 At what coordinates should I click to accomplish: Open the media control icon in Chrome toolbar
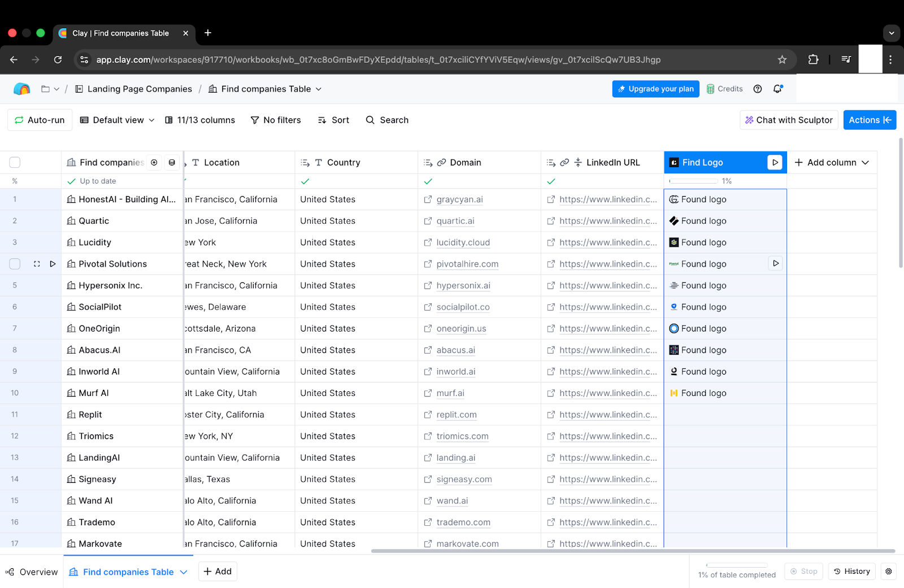(x=846, y=59)
